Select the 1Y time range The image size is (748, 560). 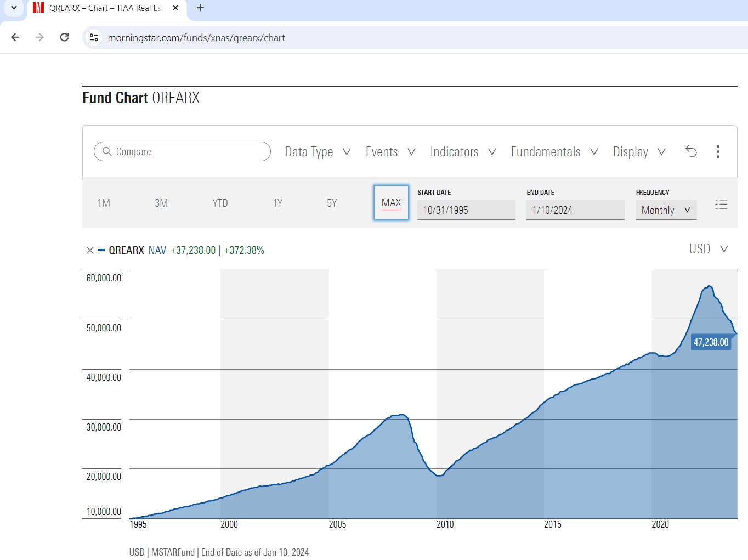pos(277,203)
